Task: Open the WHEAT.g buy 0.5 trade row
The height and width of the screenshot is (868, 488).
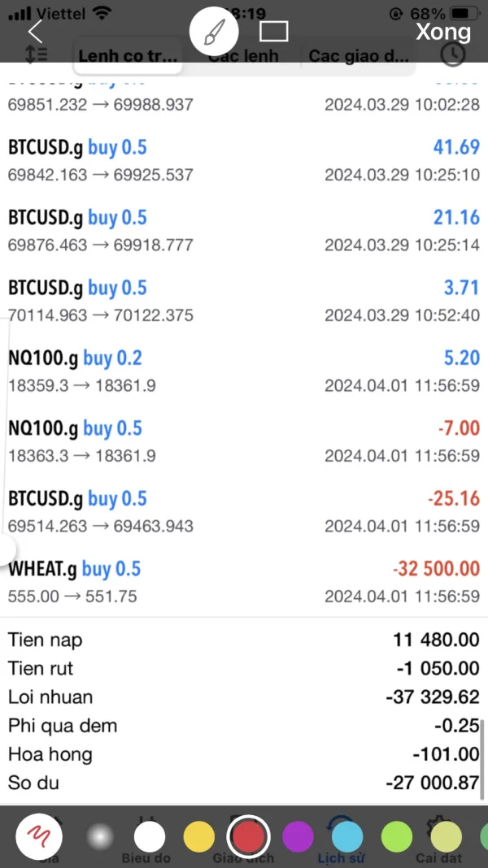Action: (x=244, y=581)
